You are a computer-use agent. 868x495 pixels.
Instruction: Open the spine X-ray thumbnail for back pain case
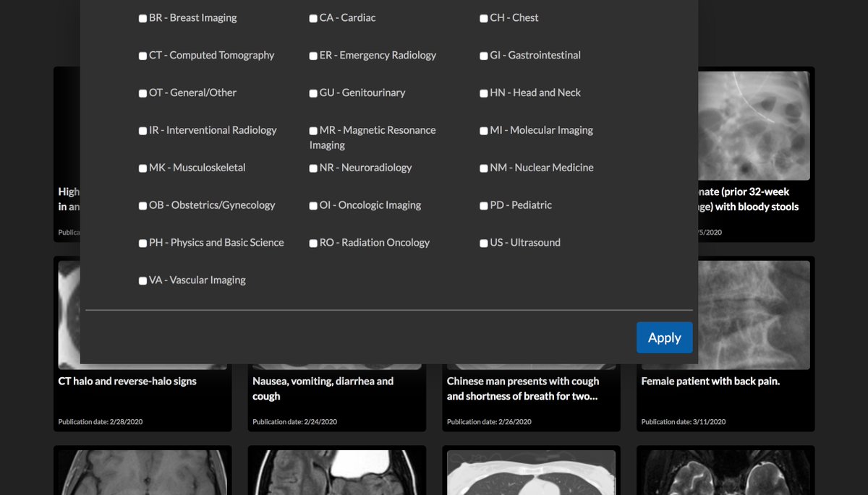pyautogui.click(x=754, y=315)
